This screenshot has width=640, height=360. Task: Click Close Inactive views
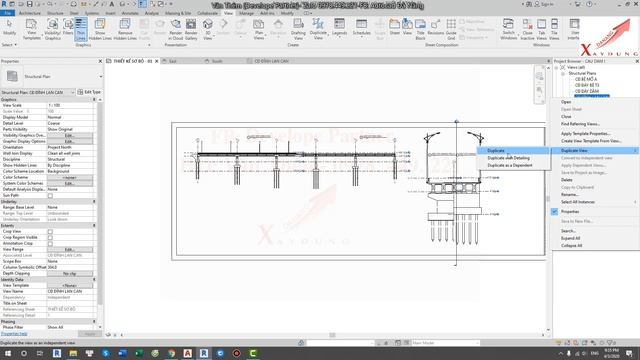527,29
